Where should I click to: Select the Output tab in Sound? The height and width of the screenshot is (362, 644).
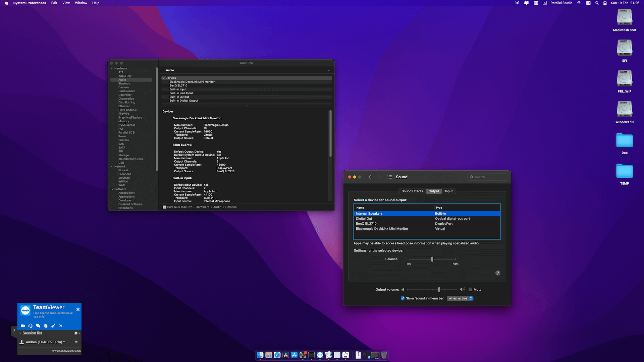point(434,191)
